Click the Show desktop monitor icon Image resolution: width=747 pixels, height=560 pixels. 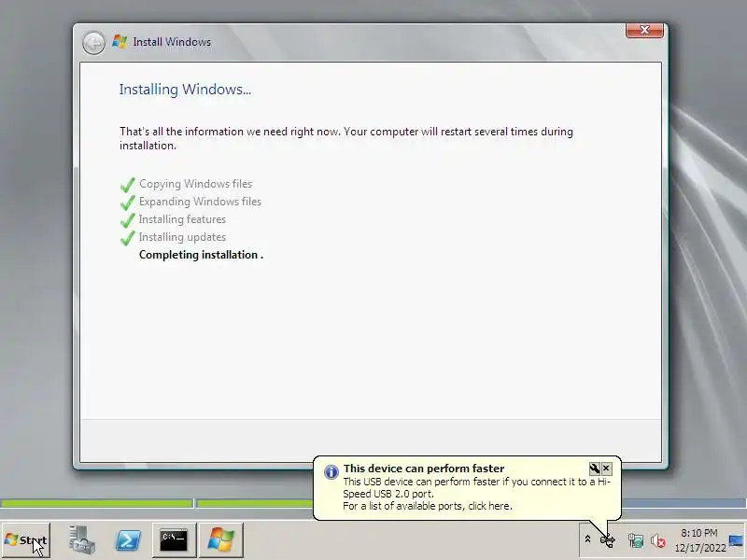pyautogui.click(x=737, y=540)
